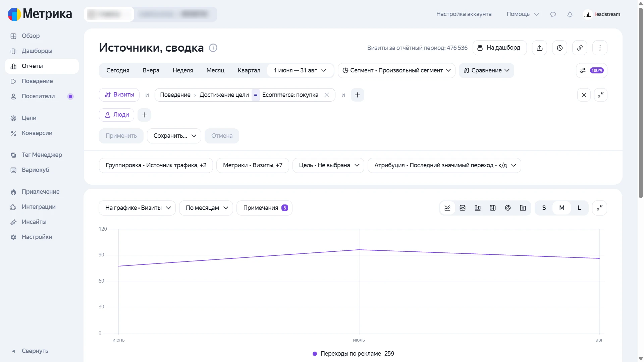Open the Дашборды section
The height and width of the screenshot is (362, 644).
(x=42, y=51)
